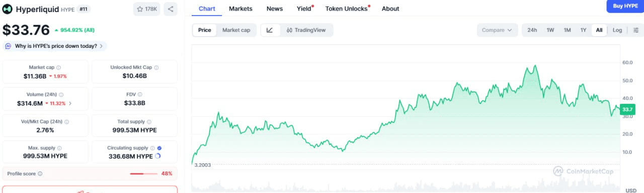Screen dimensions: 644x193
Task: Click Profile score info icon
Action: [x=40, y=174]
